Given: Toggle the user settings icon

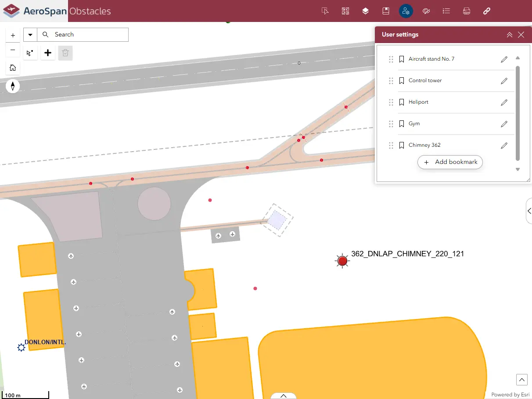Looking at the screenshot, I should coord(406,11).
